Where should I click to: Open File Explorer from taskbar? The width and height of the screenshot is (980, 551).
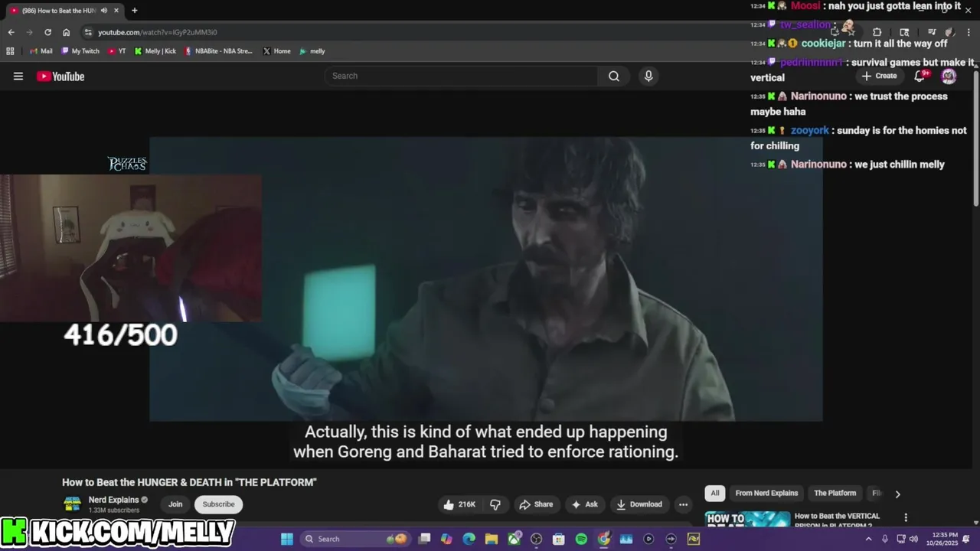pyautogui.click(x=492, y=539)
